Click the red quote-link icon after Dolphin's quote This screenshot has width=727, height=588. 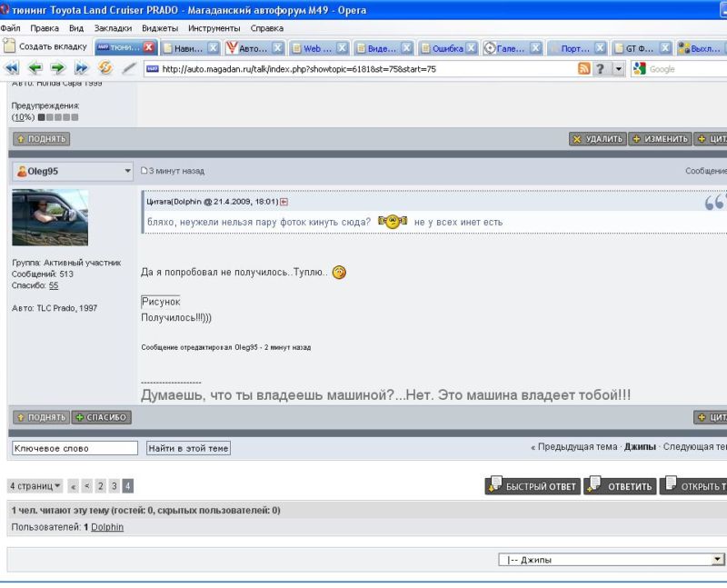click(x=284, y=201)
